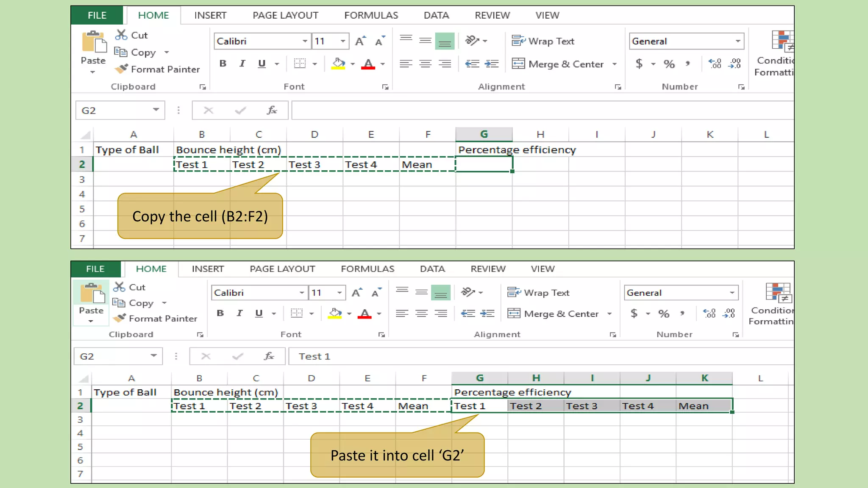This screenshot has width=868, height=488.
Task: Apply yellow fill color in upper ribbon
Action: [338, 64]
